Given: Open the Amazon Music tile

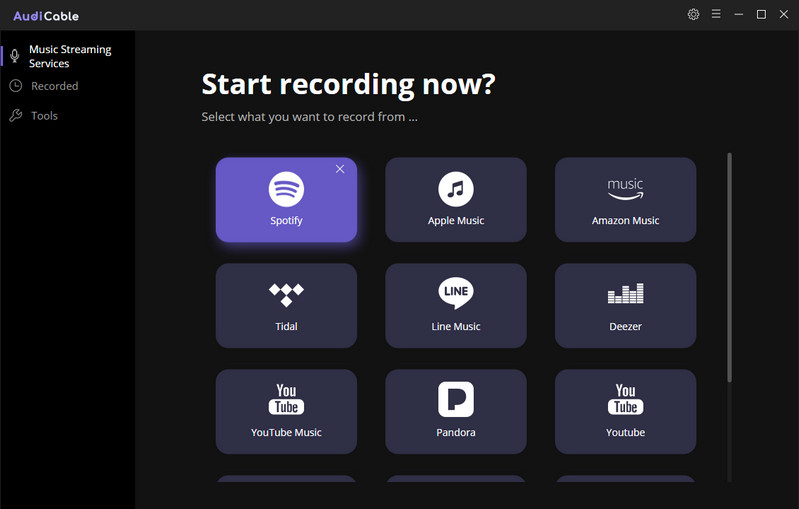Looking at the screenshot, I should click(625, 200).
